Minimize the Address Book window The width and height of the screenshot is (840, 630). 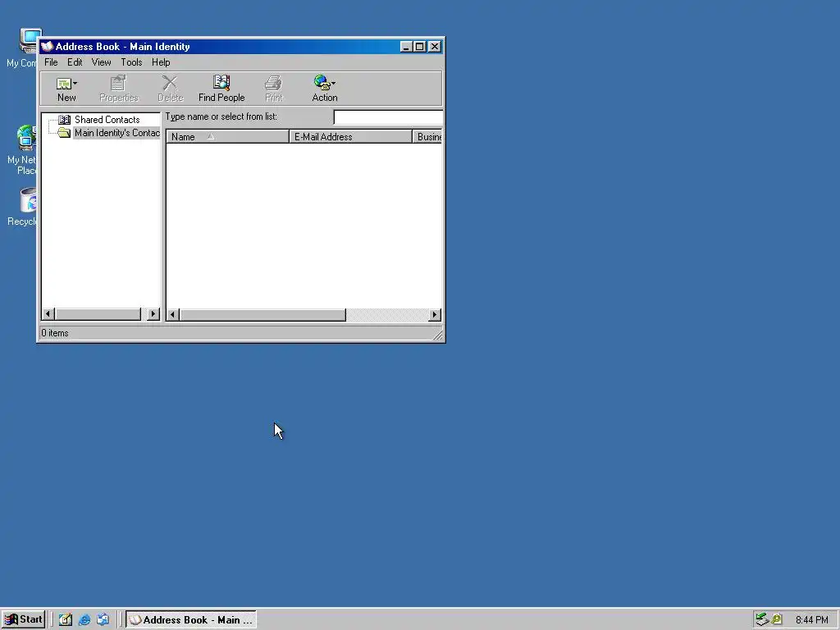coord(406,47)
